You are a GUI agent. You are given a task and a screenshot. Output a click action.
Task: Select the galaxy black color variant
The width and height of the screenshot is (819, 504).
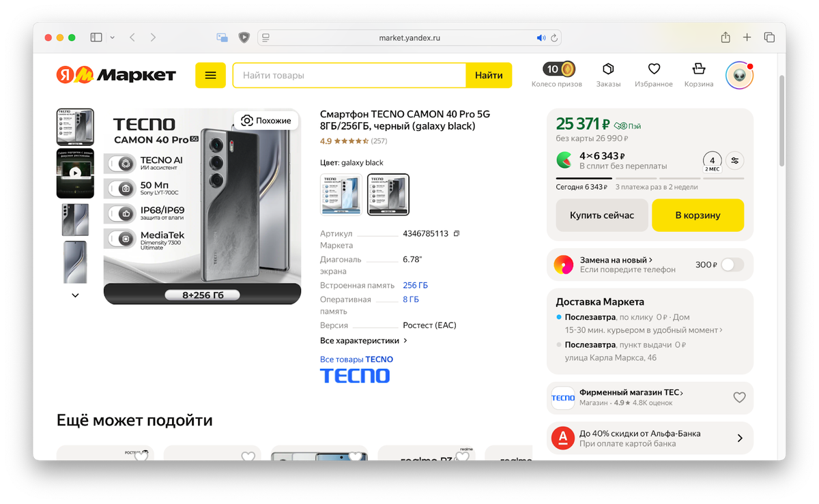click(x=388, y=194)
